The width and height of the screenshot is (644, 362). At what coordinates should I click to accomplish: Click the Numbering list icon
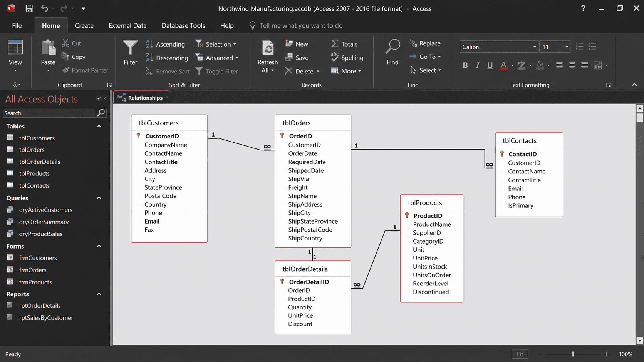592,47
